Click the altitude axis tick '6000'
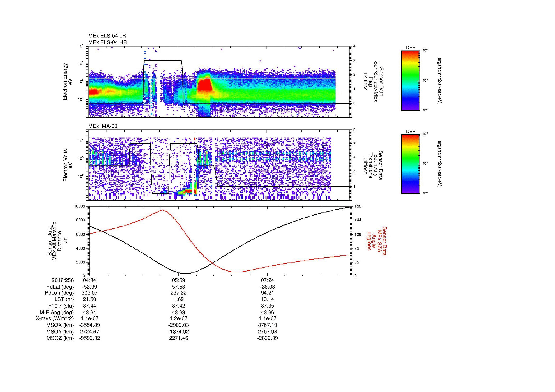This screenshot has height=392, width=555. point(81,234)
